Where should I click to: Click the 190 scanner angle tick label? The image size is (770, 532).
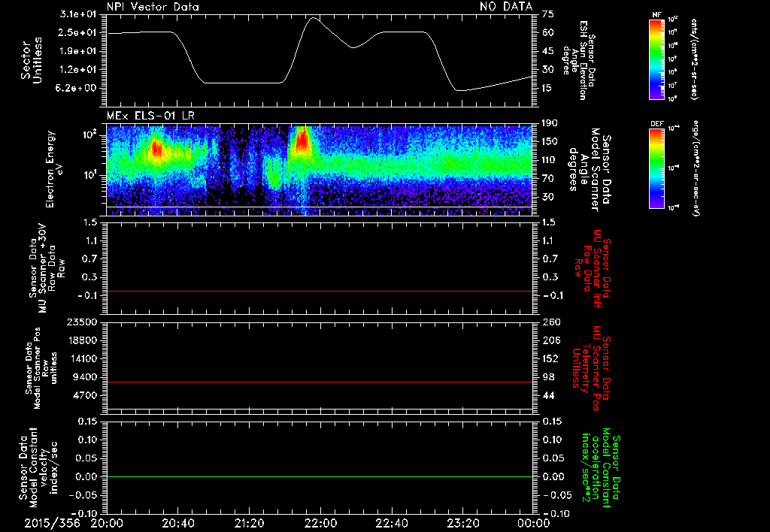(551, 122)
